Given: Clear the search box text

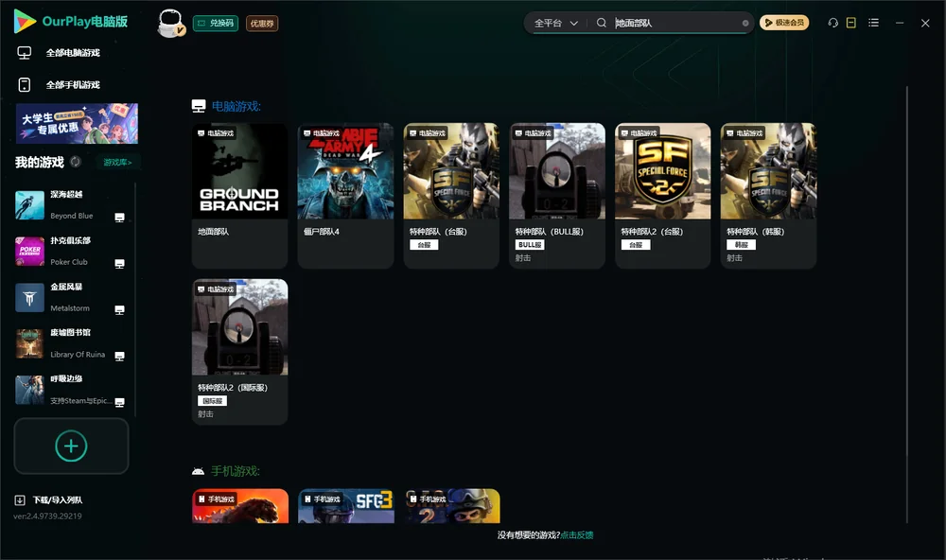Looking at the screenshot, I should click(x=745, y=23).
